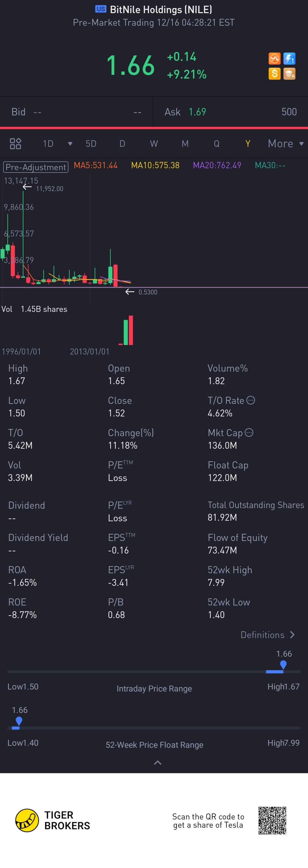Tap the orange crossed-out chart badge icon
This screenshot has width=308, height=868.
click(274, 59)
